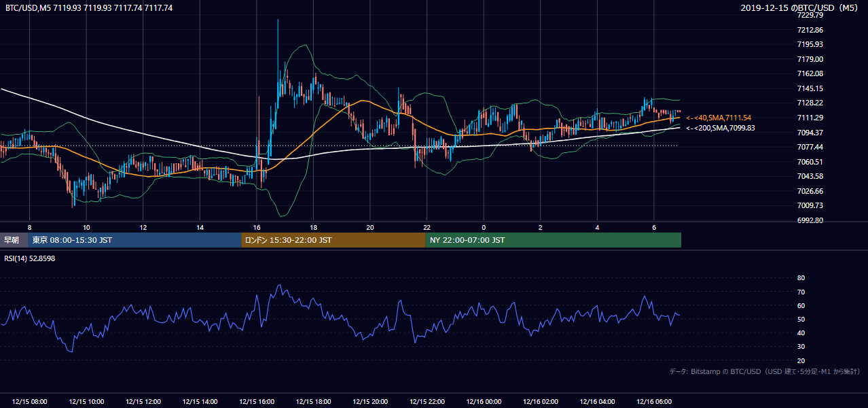The width and height of the screenshot is (868, 408).
Task: Click the date label 12/15 12:00
Action: click(143, 402)
